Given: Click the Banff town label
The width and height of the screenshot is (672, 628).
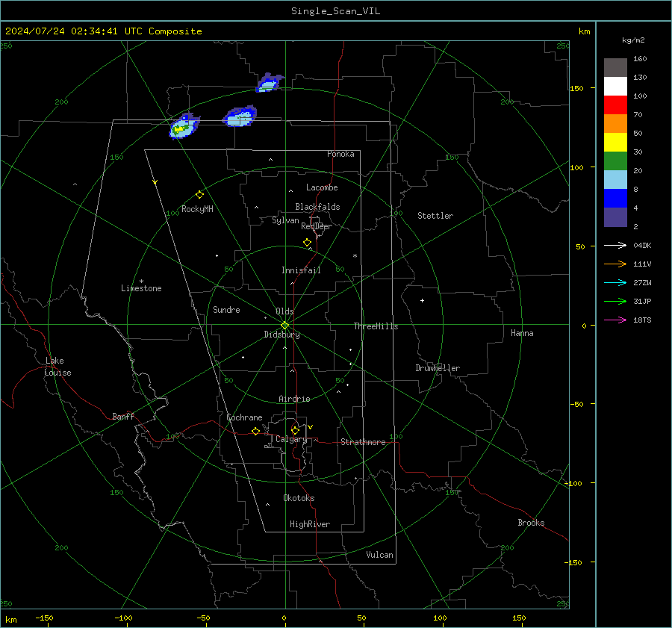Looking at the screenshot, I should point(123,416).
